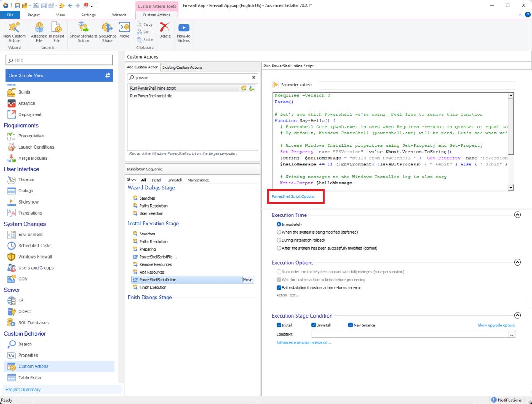532x404 pixels.
Task: Collapse Execution Options section
Action: tap(517, 263)
